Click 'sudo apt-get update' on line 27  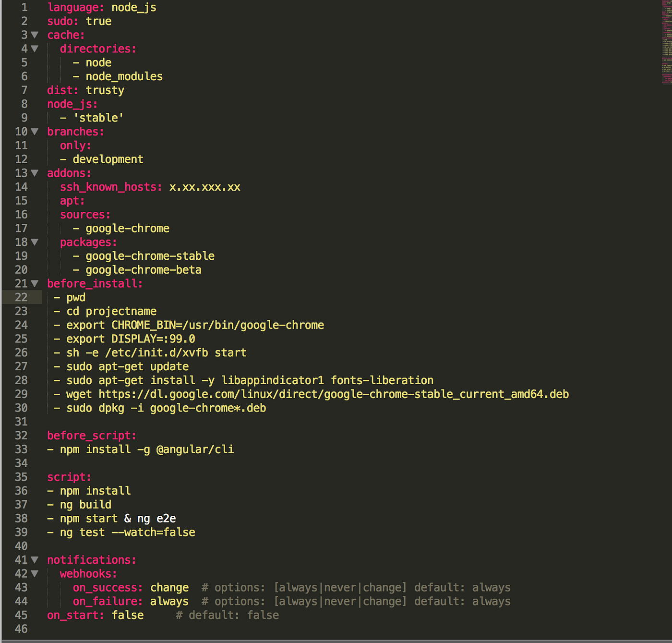[x=127, y=367]
